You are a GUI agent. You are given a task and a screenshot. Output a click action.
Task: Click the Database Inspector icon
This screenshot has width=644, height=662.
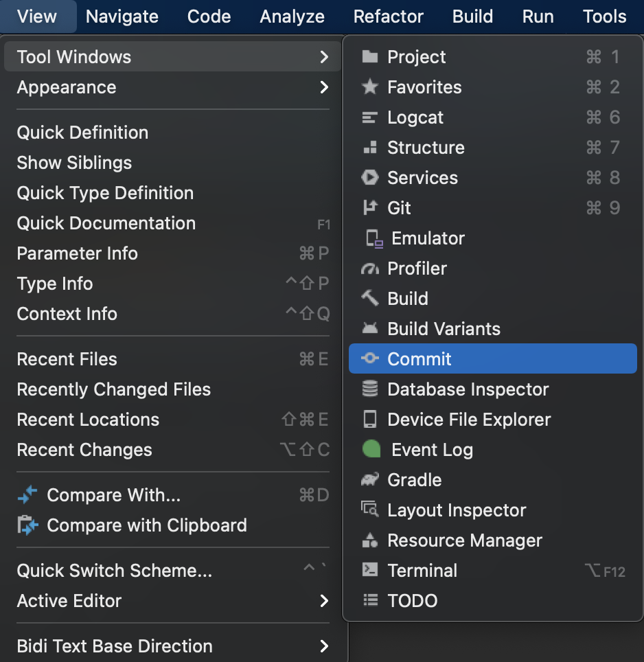tap(370, 389)
